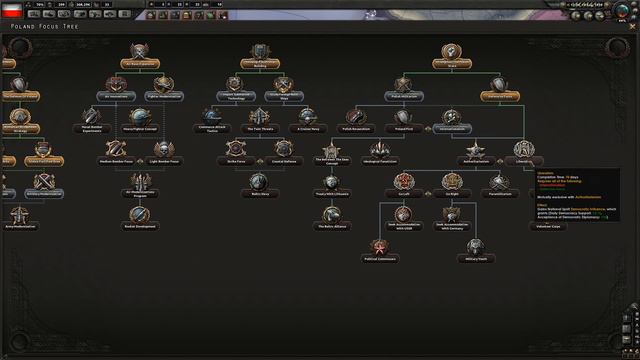Select the Polish Militarism focus

tap(404, 89)
